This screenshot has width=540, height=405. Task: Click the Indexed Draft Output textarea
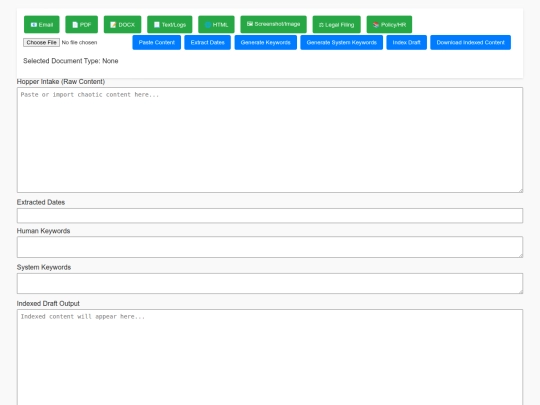click(270, 357)
